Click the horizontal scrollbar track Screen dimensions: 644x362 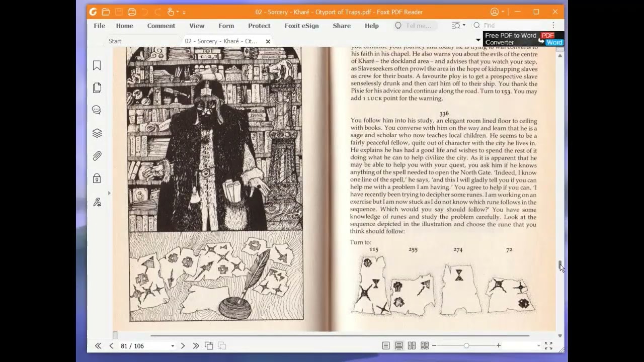tap(340, 335)
